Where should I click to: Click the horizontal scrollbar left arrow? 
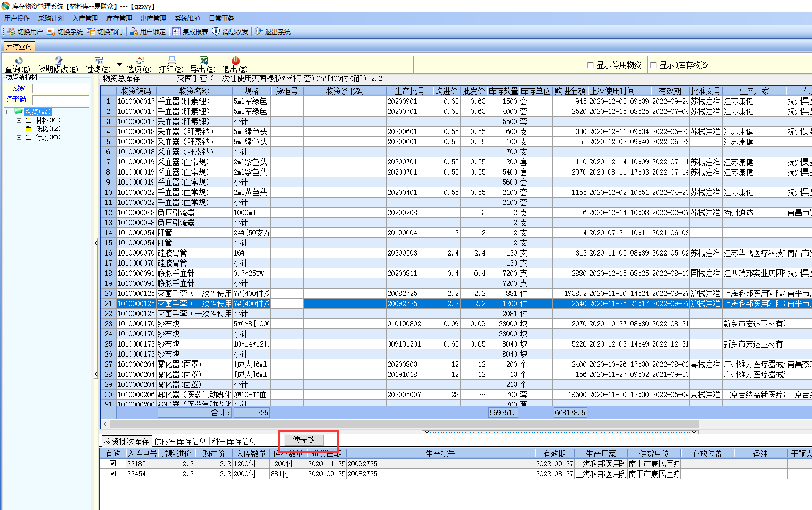click(105, 424)
